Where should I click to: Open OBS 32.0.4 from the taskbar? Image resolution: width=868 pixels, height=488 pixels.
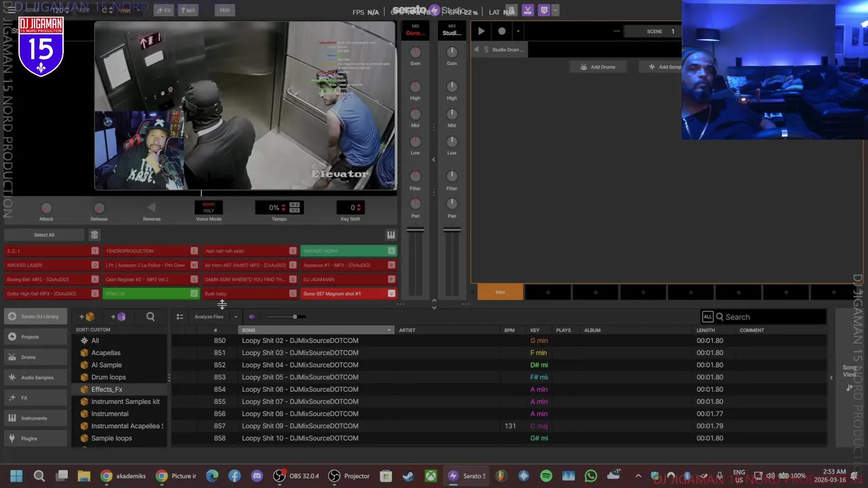[296, 476]
